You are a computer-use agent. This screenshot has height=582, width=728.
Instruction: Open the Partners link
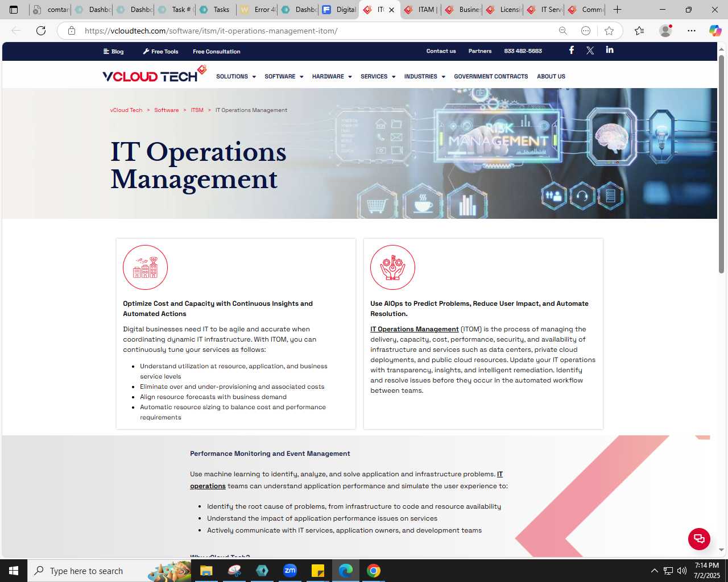click(480, 51)
